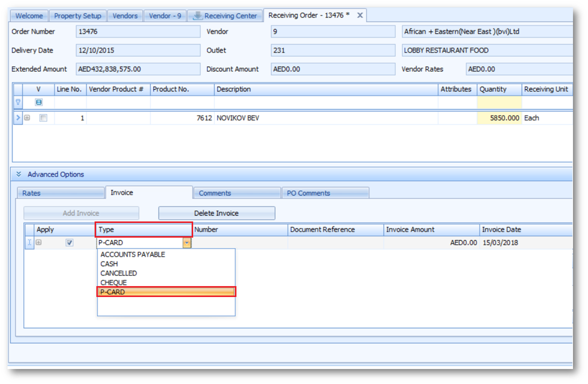588x384 pixels.
Task: Select ACCOUNTS PAYABLE from the list
Action: click(133, 254)
